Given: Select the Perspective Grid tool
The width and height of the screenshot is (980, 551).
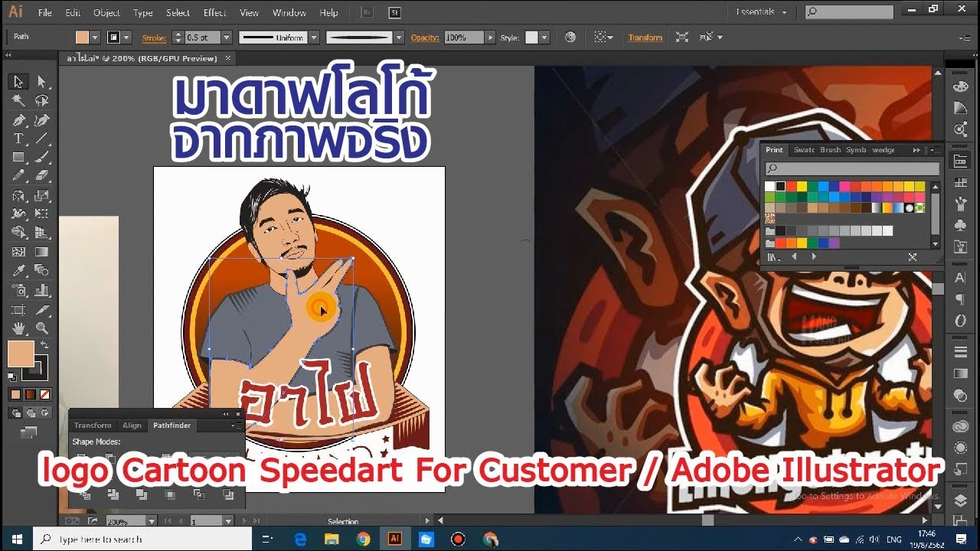Looking at the screenshot, I should click(42, 233).
